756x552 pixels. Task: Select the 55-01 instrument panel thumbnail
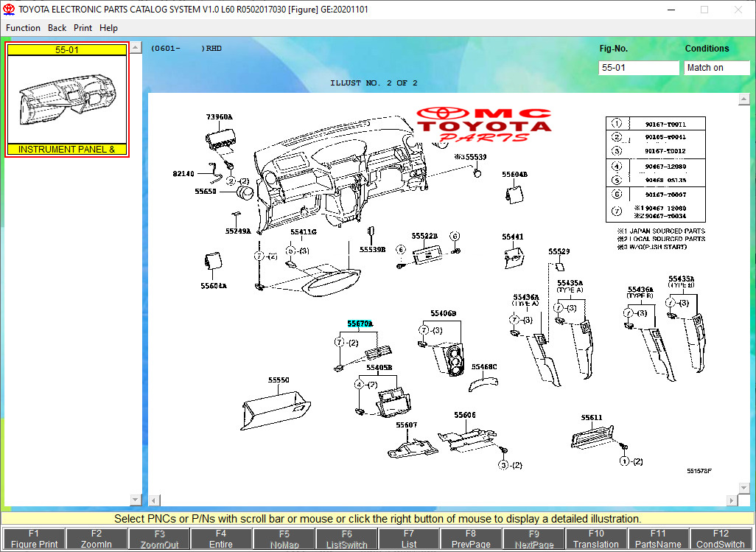click(x=67, y=99)
